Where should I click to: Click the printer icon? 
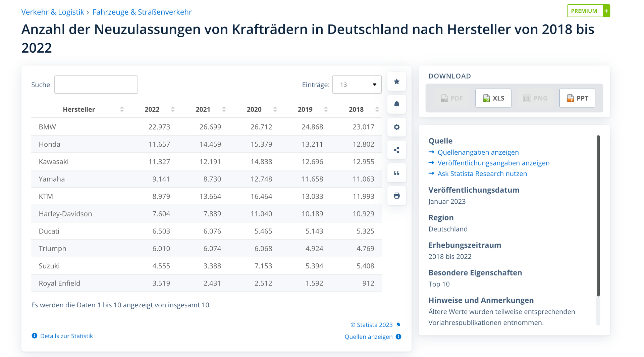(x=396, y=196)
